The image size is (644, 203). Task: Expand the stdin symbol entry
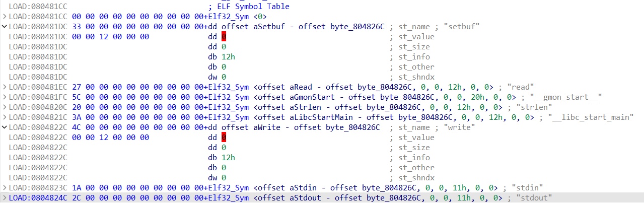pos(5,188)
